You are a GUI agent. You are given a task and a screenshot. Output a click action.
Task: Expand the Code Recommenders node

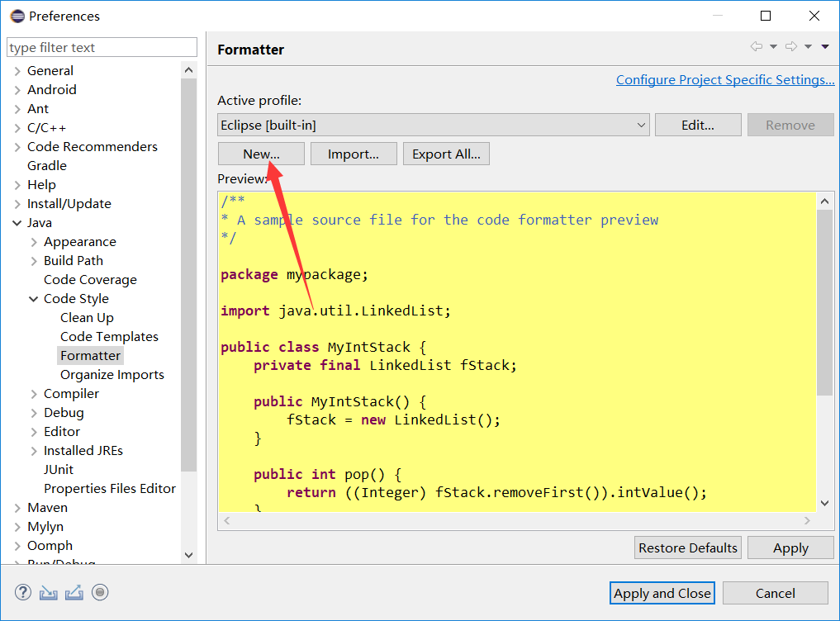(17, 147)
